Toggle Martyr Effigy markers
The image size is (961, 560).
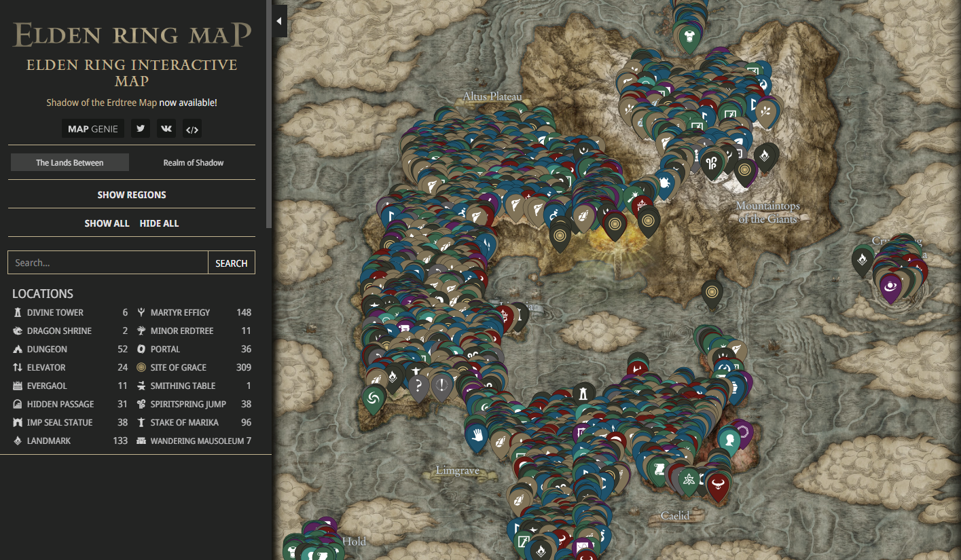tap(194, 312)
